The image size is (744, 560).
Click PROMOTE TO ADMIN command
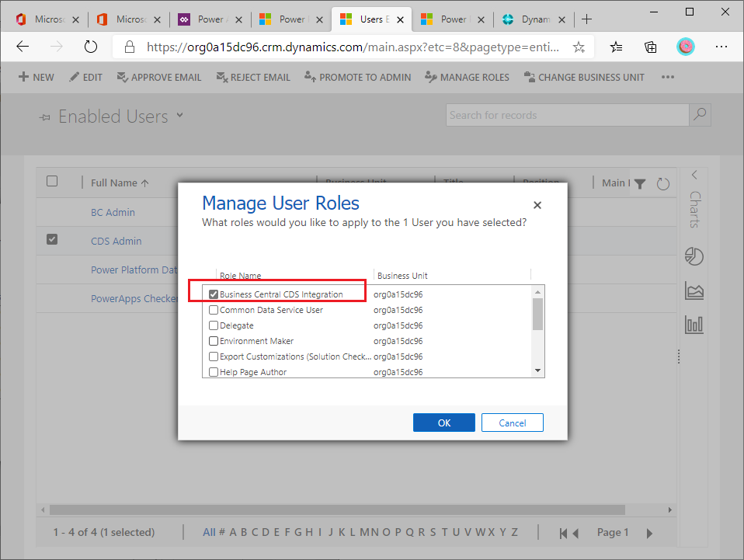pyautogui.click(x=358, y=77)
